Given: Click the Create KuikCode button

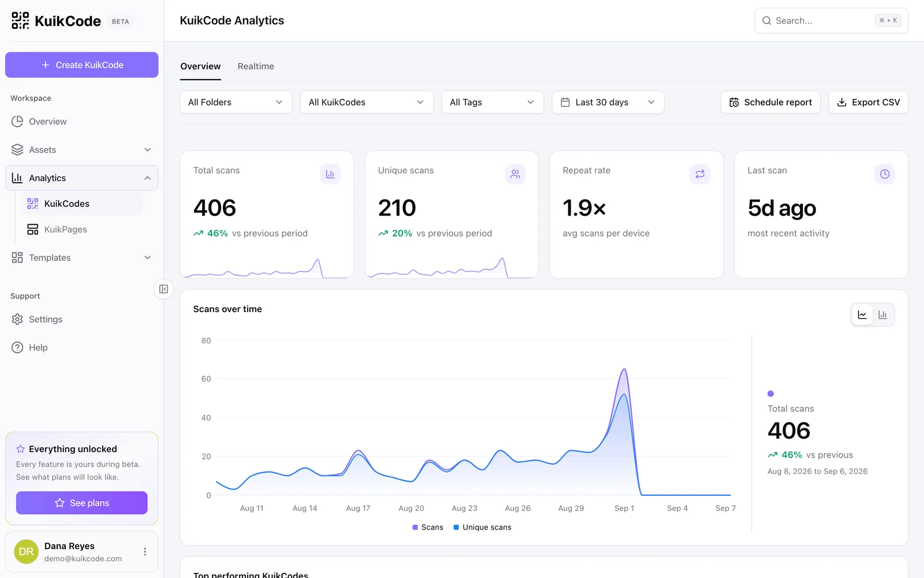Looking at the screenshot, I should pyautogui.click(x=82, y=65).
